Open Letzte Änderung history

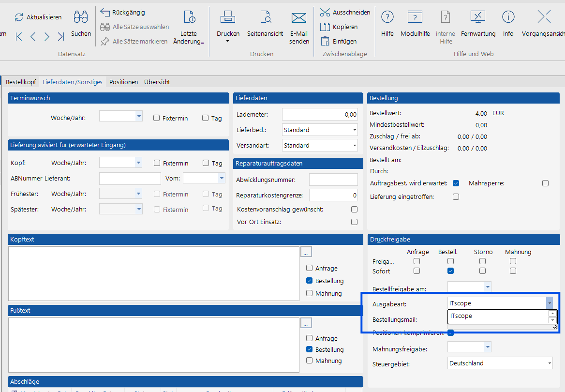tap(189, 18)
